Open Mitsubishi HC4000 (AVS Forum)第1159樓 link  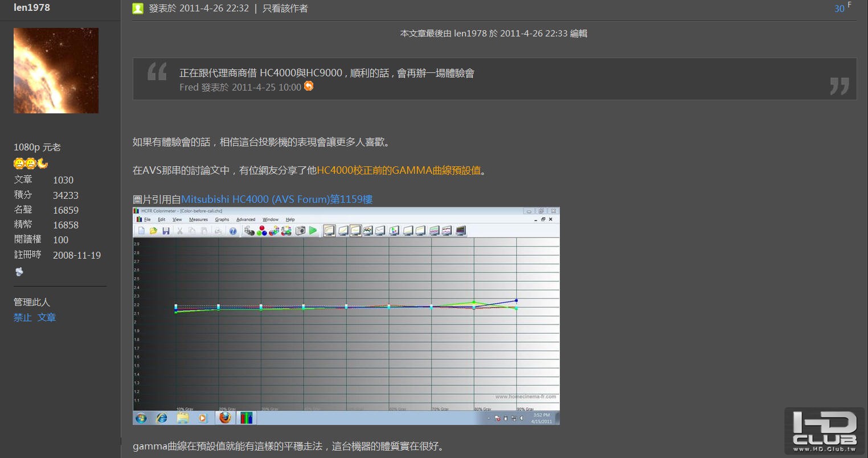click(277, 199)
